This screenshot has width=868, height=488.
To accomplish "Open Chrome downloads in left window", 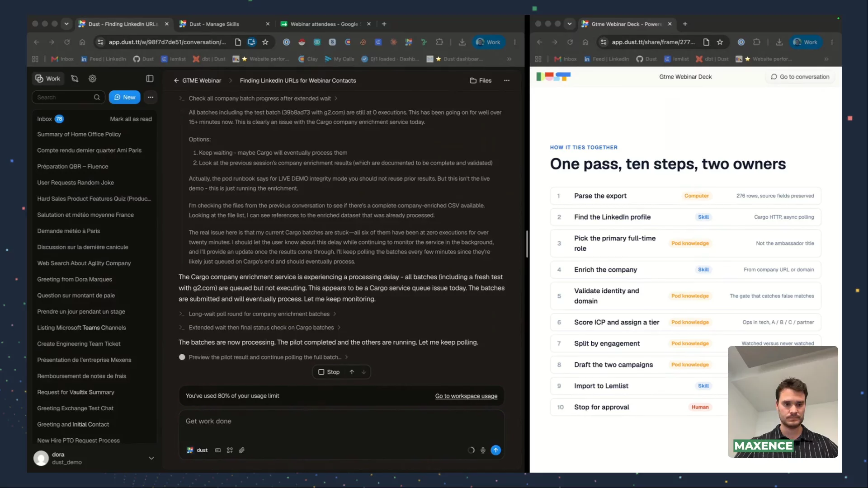I will pos(462,42).
